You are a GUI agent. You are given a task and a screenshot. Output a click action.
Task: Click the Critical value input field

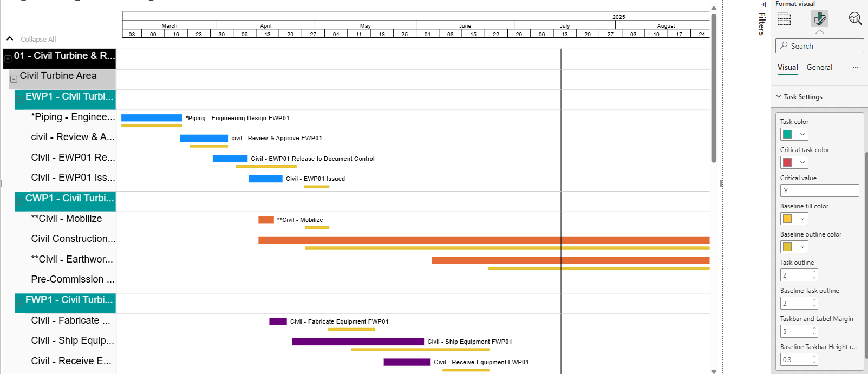click(819, 191)
